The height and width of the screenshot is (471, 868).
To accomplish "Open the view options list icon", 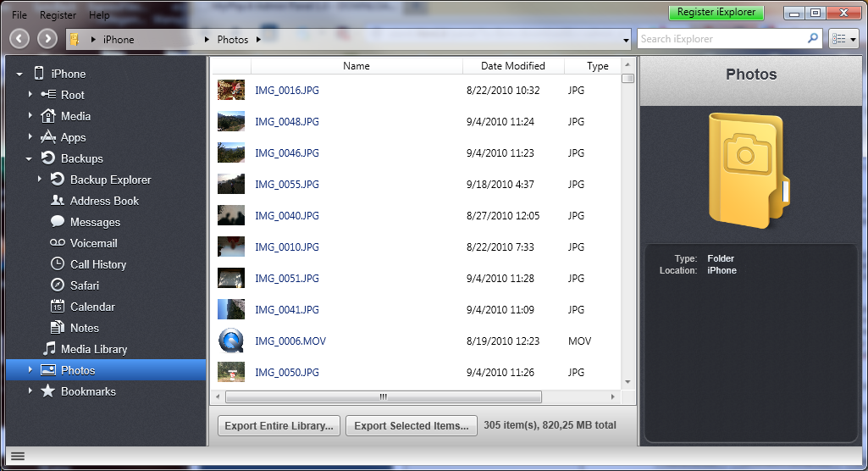I will click(843, 39).
